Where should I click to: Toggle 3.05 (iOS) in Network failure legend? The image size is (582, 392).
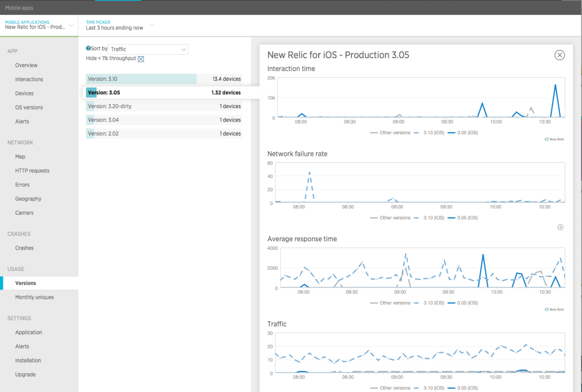(462, 218)
